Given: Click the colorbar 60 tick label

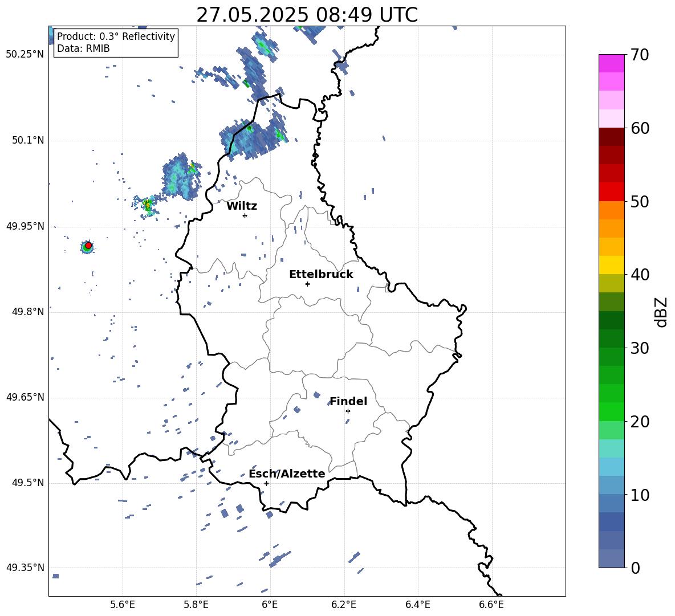Looking at the screenshot, I should coord(640,128).
